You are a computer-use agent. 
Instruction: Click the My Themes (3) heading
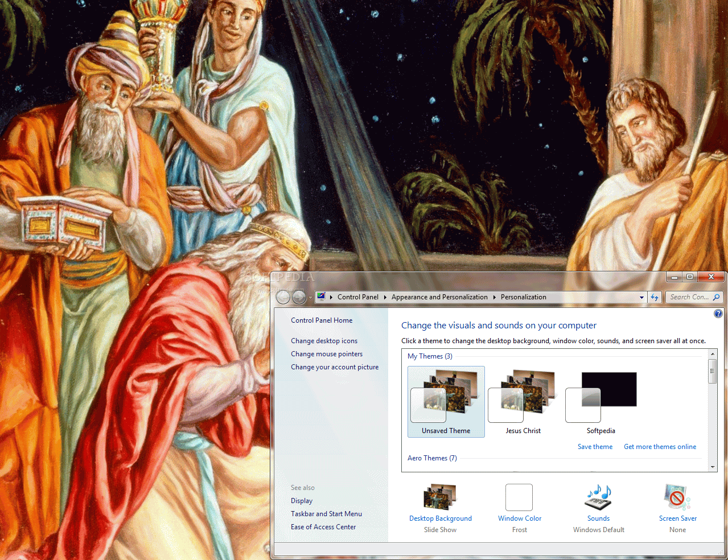[430, 356]
